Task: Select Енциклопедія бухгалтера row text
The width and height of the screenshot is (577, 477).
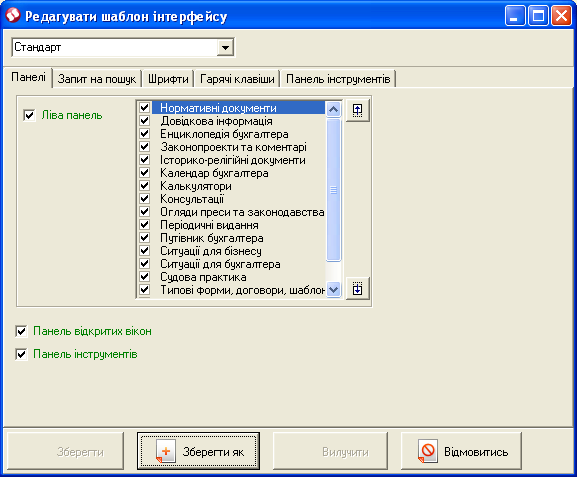Action: [224, 134]
